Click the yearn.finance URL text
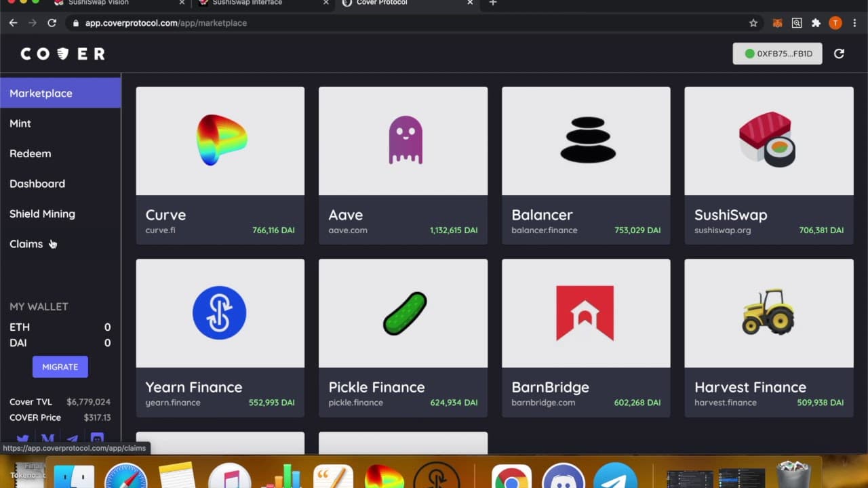This screenshot has height=488, width=868. tap(173, 403)
